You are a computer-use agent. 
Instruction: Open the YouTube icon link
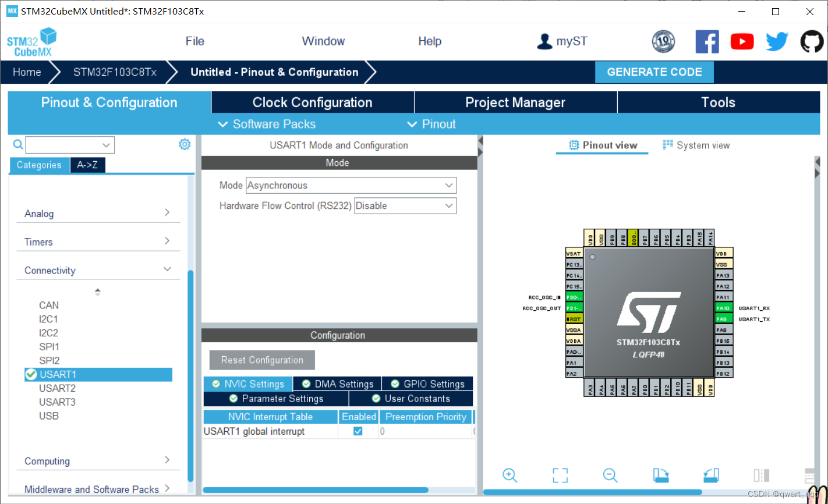(x=742, y=41)
